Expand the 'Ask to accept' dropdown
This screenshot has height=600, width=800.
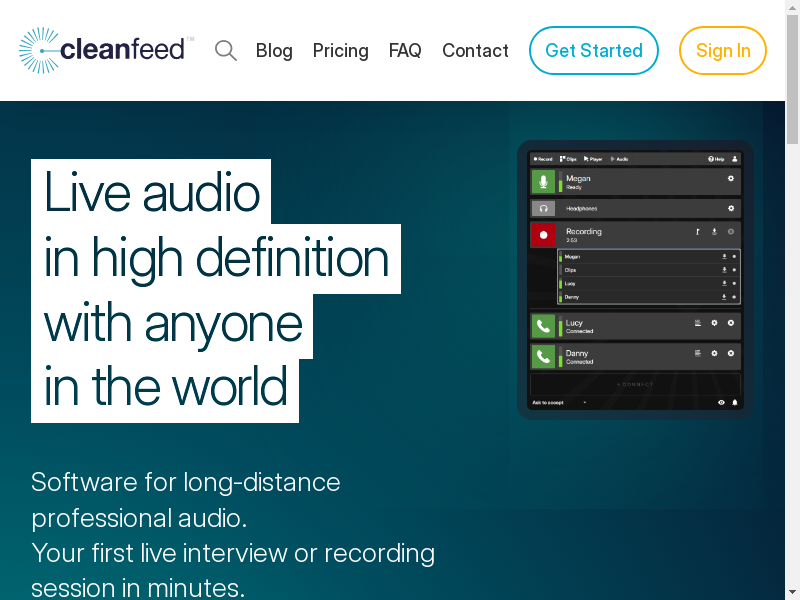(x=585, y=402)
